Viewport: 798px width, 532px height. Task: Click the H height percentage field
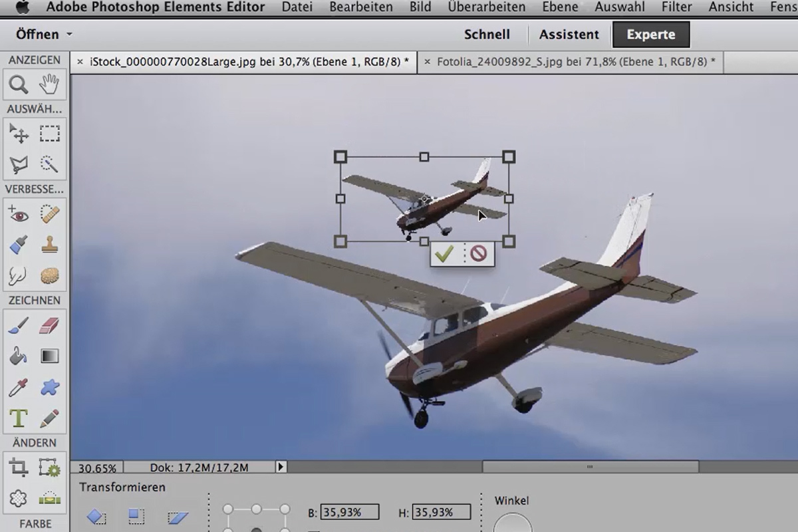coord(442,512)
